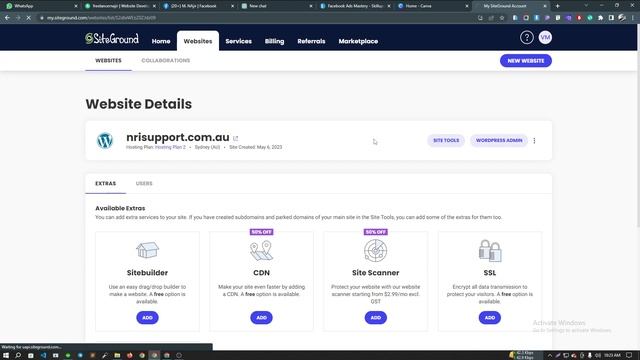640x360 pixels.
Task: Open the tab search chevron dropdown
Action: (586, 6)
